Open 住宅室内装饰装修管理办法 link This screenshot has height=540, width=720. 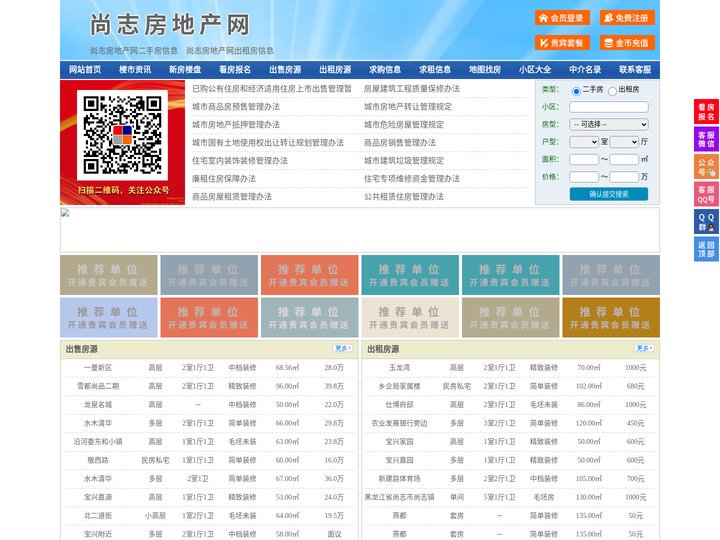(x=240, y=161)
